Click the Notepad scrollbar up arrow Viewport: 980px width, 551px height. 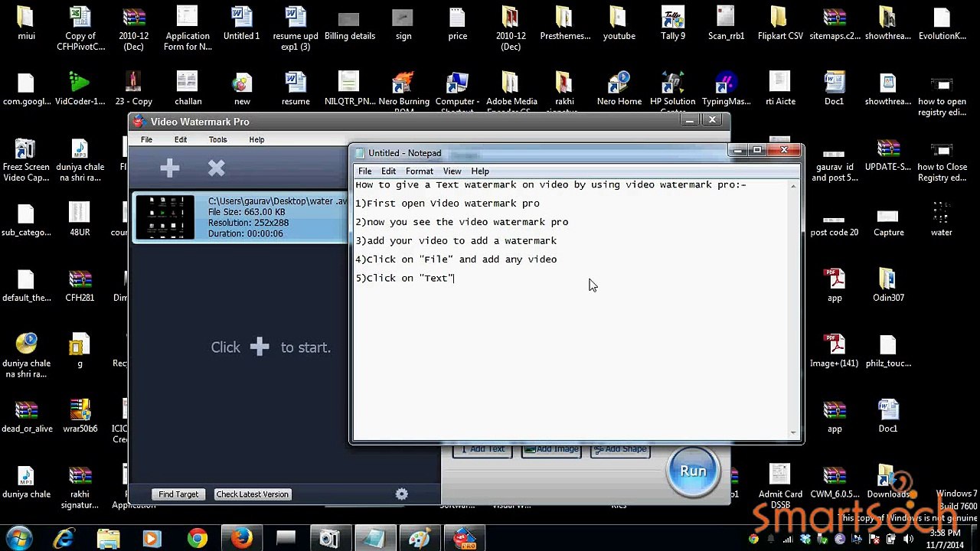click(793, 186)
